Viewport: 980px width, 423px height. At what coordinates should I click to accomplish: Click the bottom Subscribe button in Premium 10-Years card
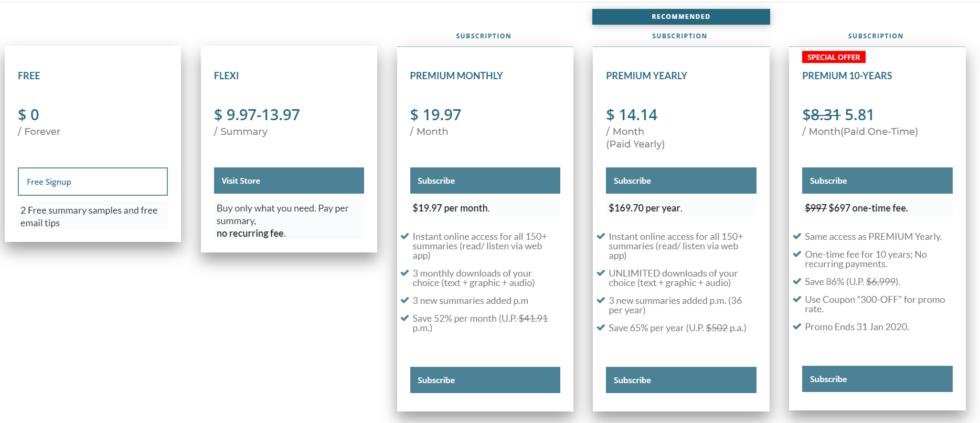coord(877,379)
